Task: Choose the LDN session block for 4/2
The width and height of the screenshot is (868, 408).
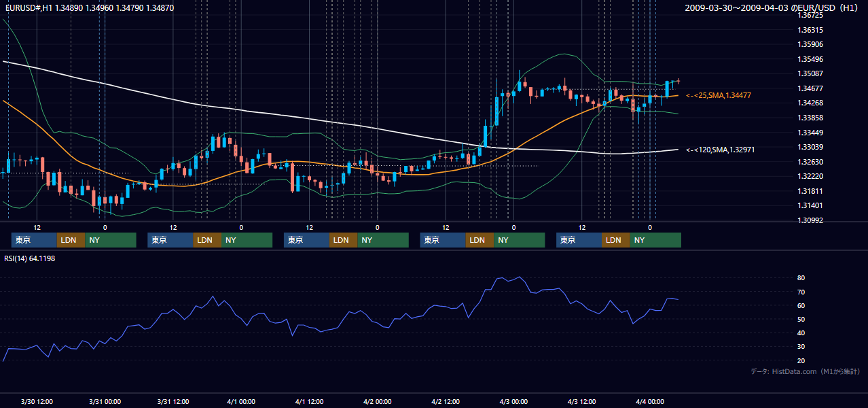Action: click(x=480, y=240)
